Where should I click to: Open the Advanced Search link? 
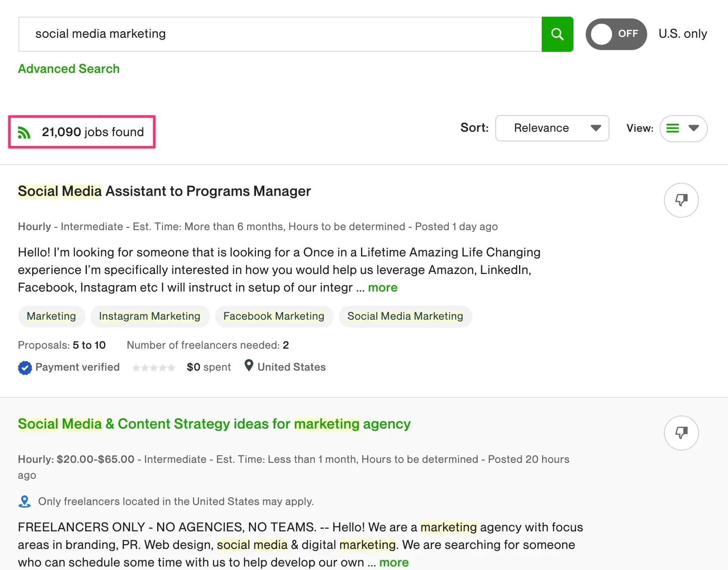[69, 69]
